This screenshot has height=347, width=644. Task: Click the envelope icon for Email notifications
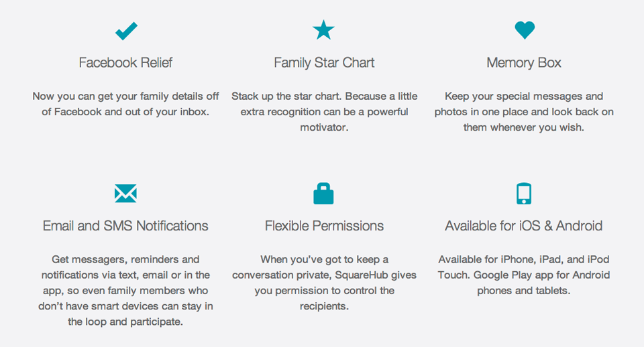[125, 194]
